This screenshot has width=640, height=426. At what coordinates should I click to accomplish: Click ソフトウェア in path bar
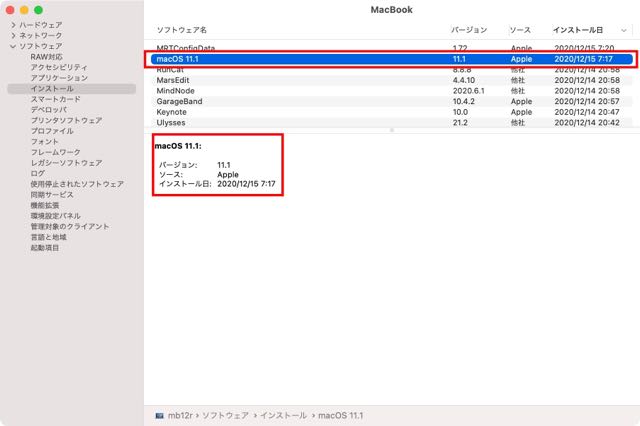[x=225, y=416]
